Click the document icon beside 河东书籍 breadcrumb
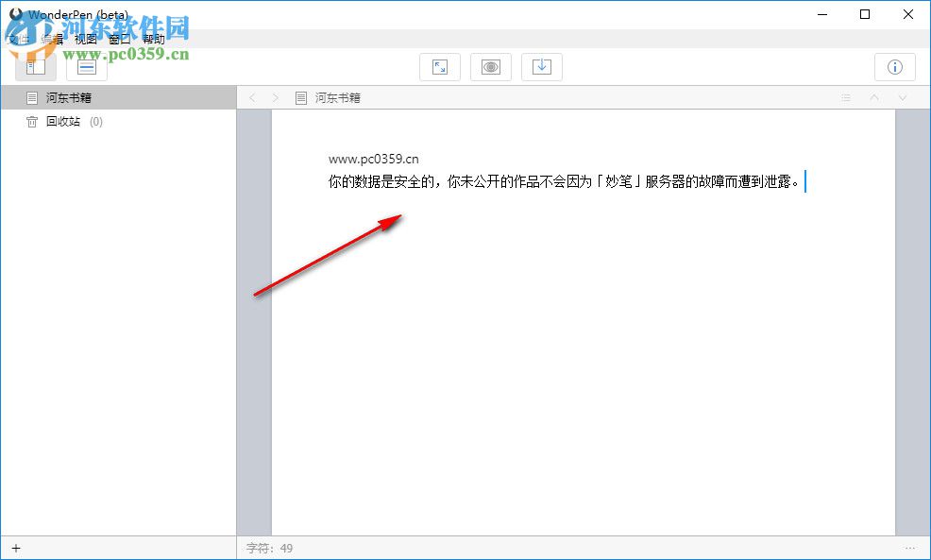The height and width of the screenshot is (560, 931). tap(298, 97)
